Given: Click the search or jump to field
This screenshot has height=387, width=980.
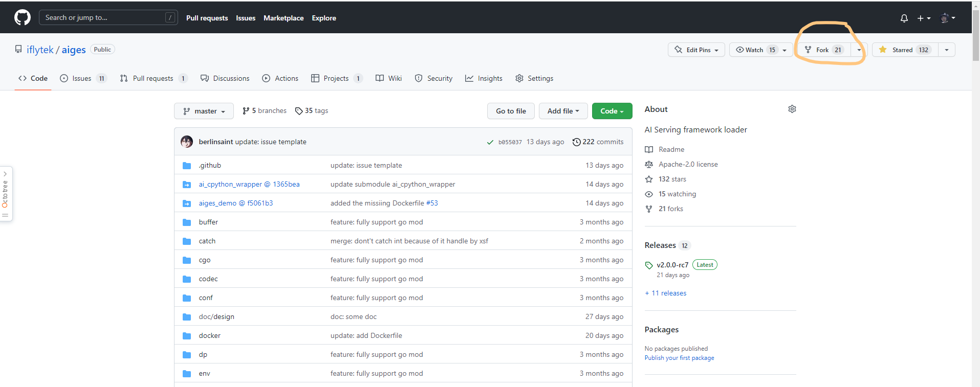Looking at the screenshot, I should pyautogui.click(x=108, y=17).
